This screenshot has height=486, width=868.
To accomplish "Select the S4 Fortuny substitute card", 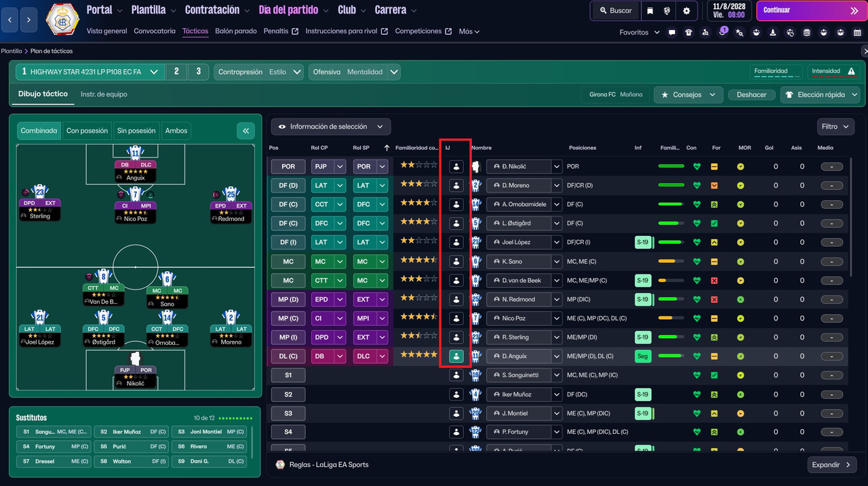I will point(54,447).
